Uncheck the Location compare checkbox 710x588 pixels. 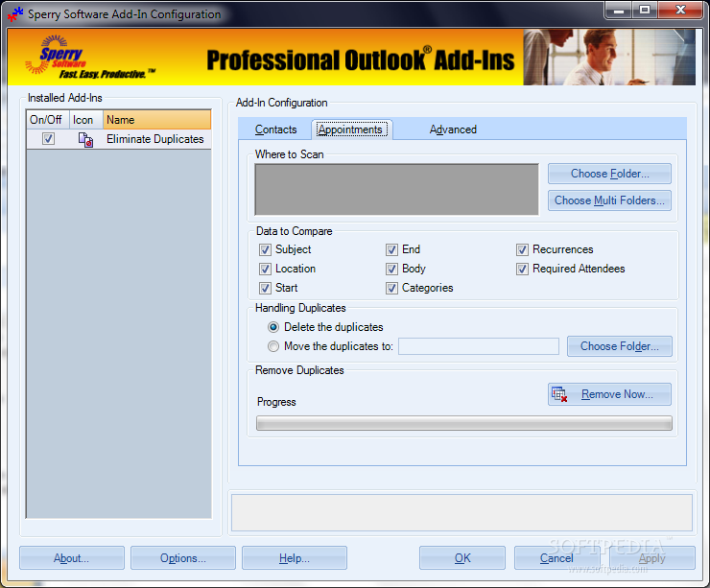point(265,269)
